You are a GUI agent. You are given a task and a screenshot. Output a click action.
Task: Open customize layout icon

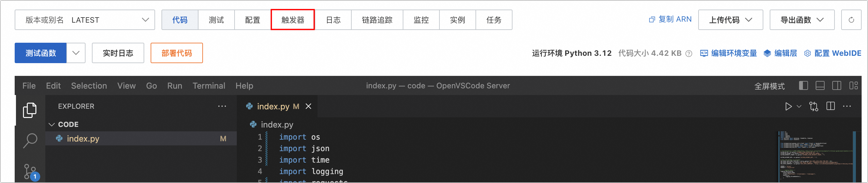point(854,86)
